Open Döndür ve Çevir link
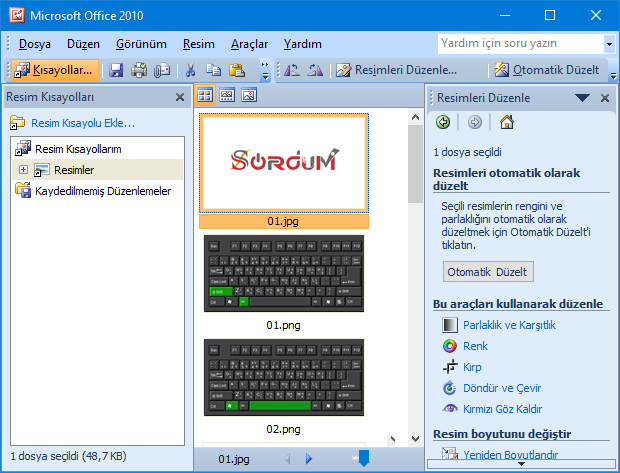The image size is (620, 473). (502, 388)
